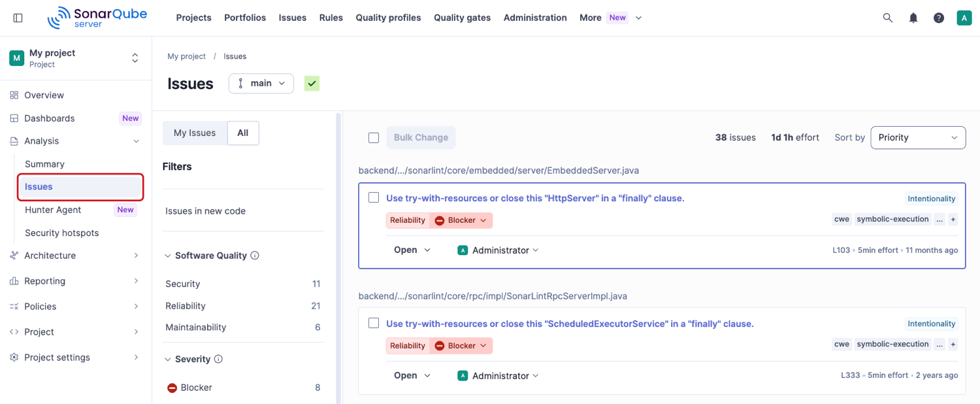Click the Blocker severity filter icon
Screen dimensions: 980x404
coord(172,388)
